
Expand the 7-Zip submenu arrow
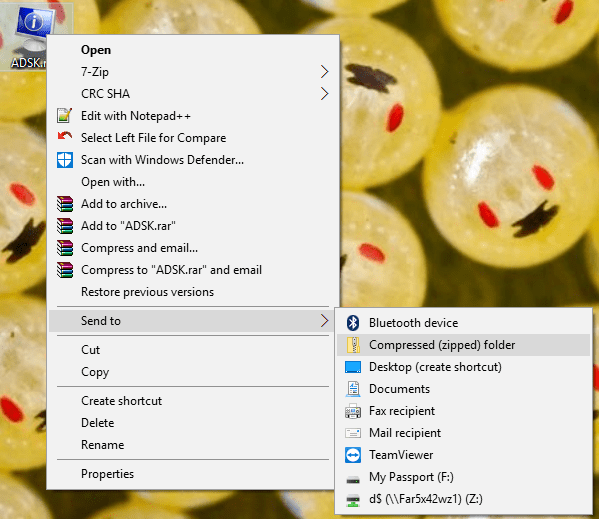tap(324, 71)
